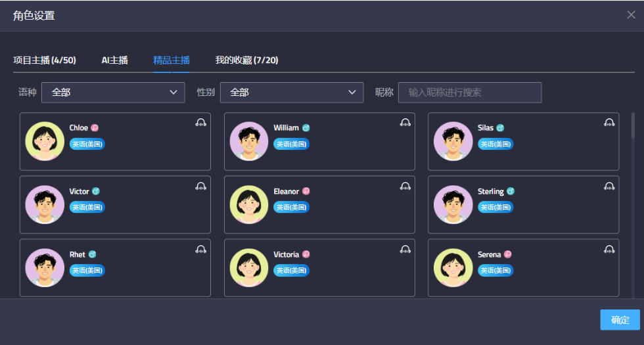Select Chloe's avatar thumbnail
This screenshot has width=644, height=345.
[45, 141]
